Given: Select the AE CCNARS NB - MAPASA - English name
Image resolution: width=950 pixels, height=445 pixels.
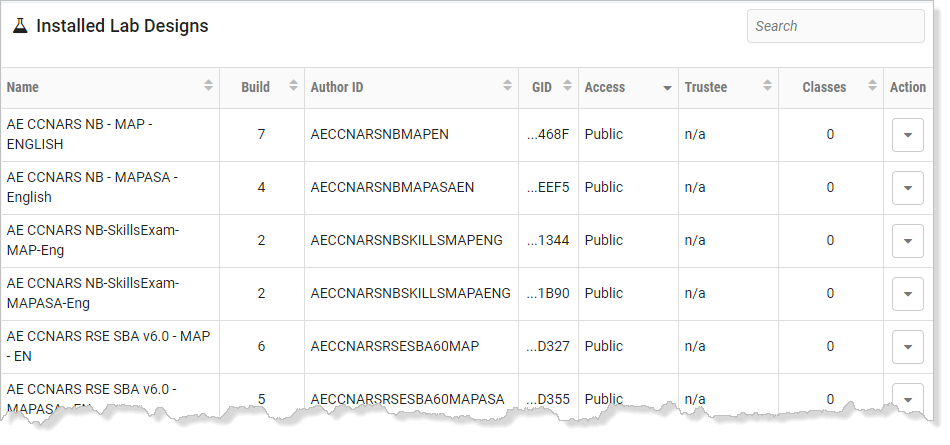Looking at the screenshot, I should pyautogui.click(x=92, y=187).
